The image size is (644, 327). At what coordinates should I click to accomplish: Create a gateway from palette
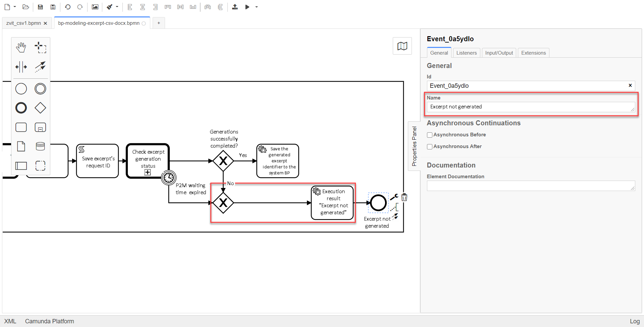pyautogui.click(x=40, y=108)
